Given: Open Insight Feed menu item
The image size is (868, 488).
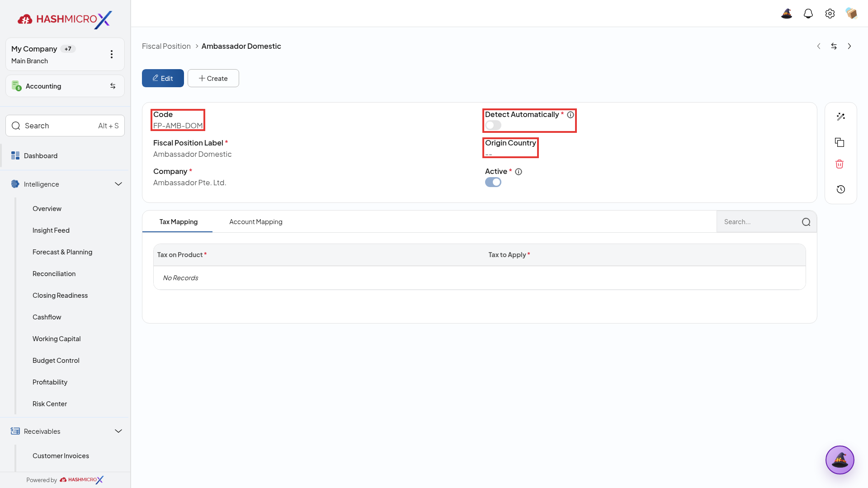Looking at the screenshot, I should (51, 230).
